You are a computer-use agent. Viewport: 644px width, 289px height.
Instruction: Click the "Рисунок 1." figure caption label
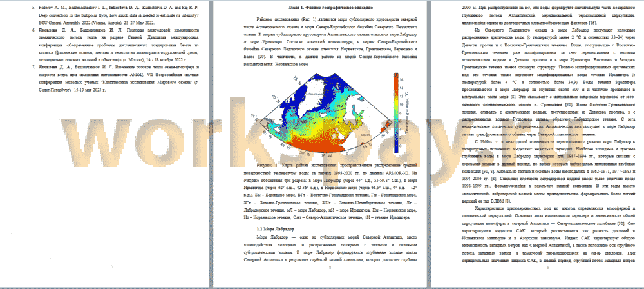268,165
